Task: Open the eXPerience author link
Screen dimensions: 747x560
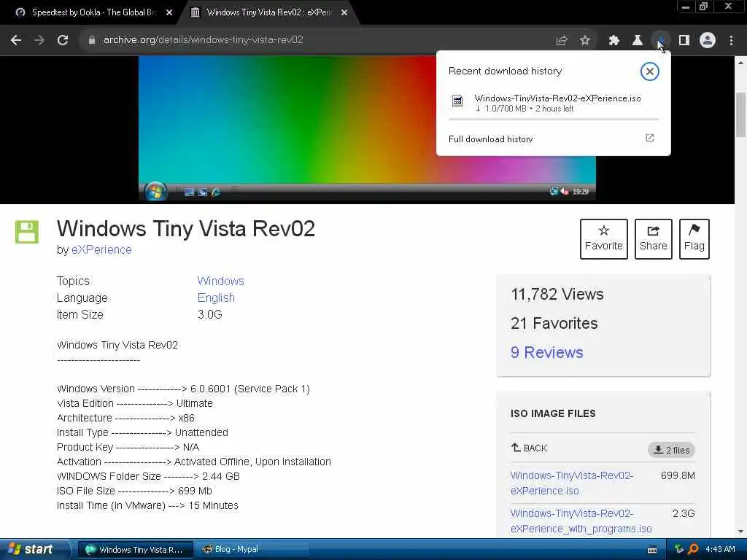Action: [101, 249]
